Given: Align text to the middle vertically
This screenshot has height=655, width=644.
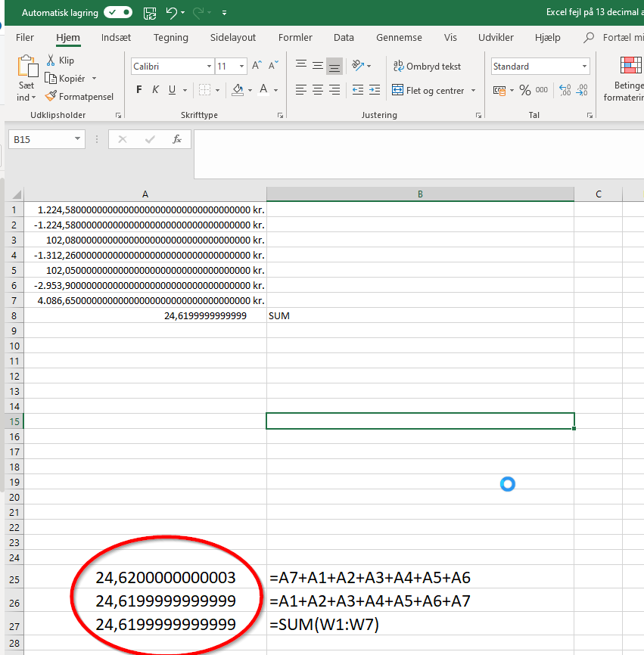Looking at the screenshot, I should [x=318, y=66].
